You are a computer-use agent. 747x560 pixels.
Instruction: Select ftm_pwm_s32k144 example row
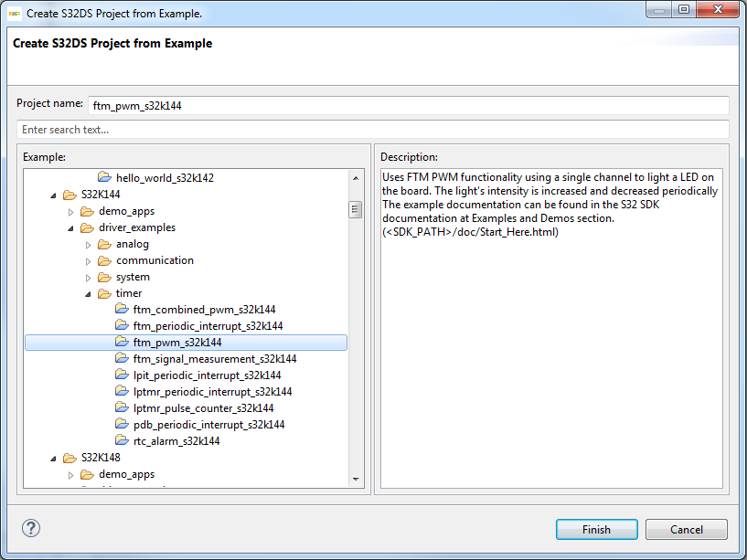(186, 343)
